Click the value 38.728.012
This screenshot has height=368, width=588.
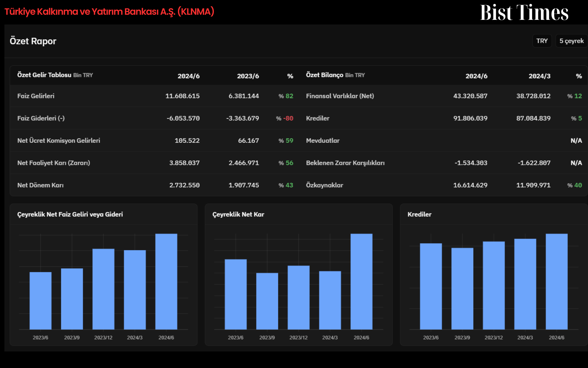[533, 96]
